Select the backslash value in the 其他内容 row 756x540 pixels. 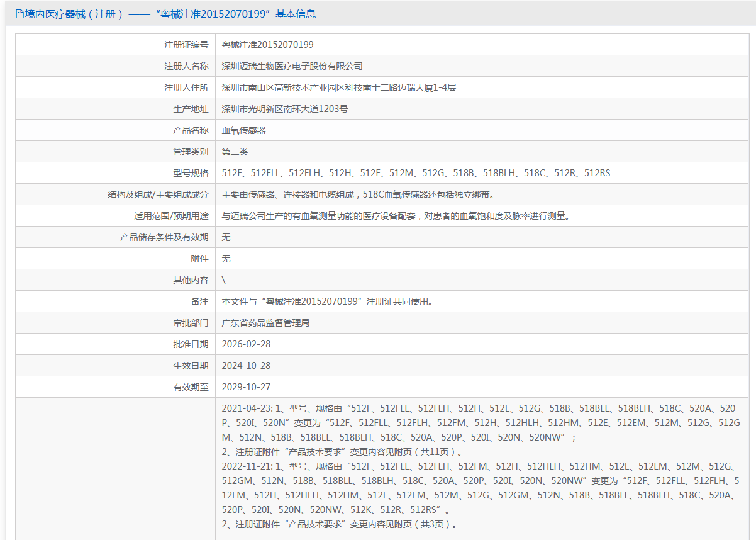pyautogui.click(x=224, y=280)
